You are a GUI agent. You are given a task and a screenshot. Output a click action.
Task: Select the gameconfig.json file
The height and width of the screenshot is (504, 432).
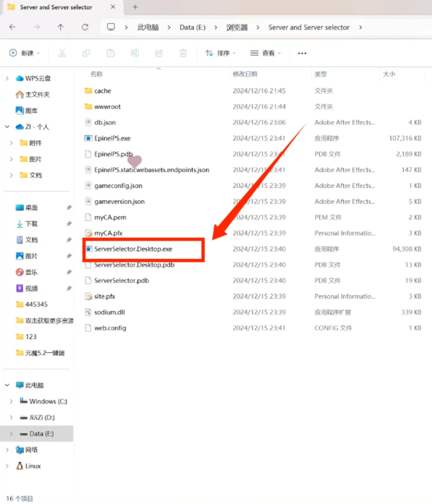point(118,185)
